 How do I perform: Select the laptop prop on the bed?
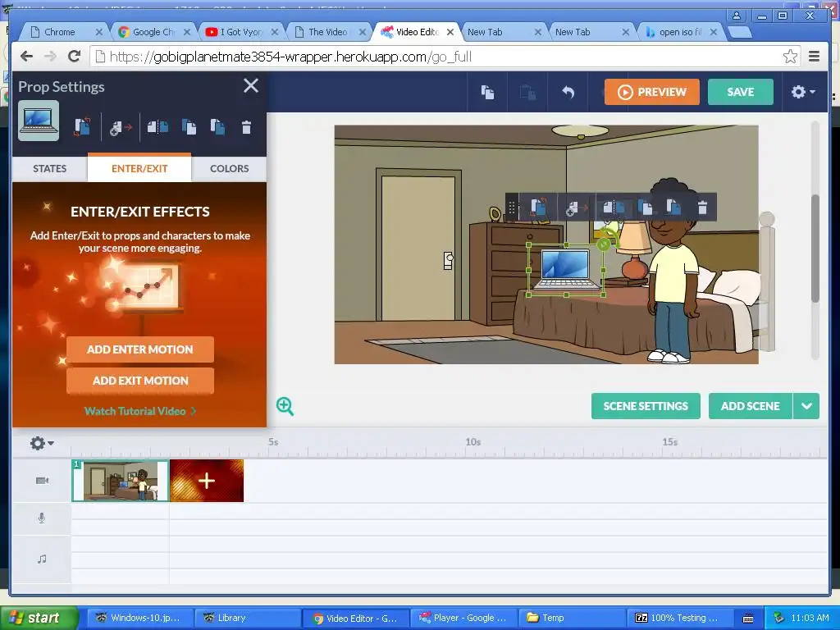click(x=567, y=271)
